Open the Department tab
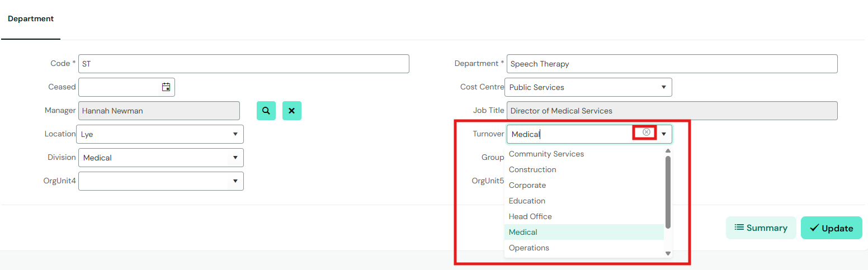Image resolution: width=868 pixels, height=270 pixels. [x=31, y=19]
